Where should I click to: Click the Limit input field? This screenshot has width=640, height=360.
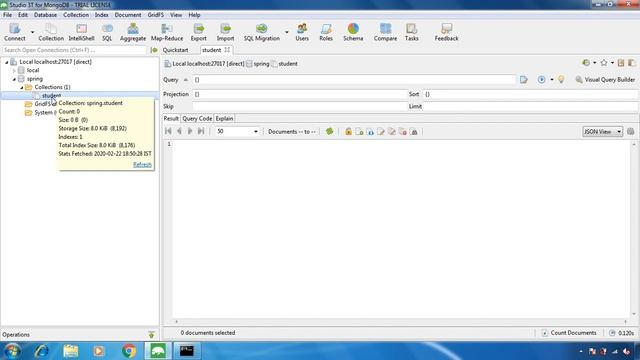click(530, 106)
